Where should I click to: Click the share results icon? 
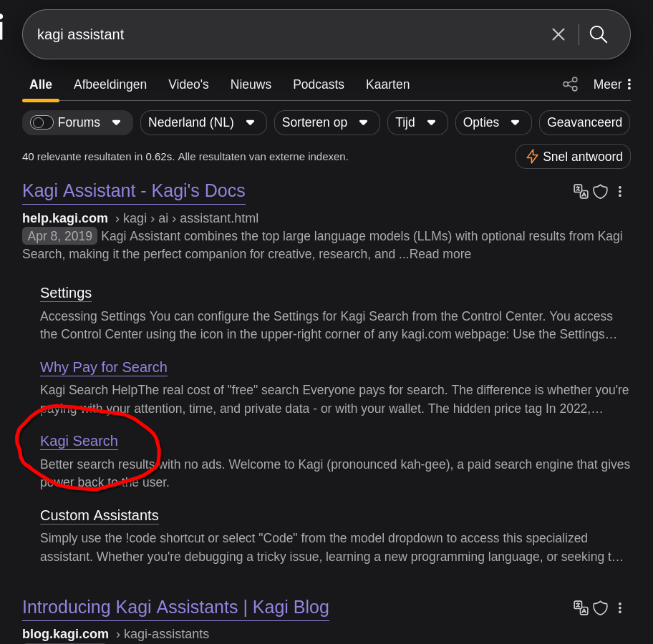pyautogui.click(x=570, y=84)
